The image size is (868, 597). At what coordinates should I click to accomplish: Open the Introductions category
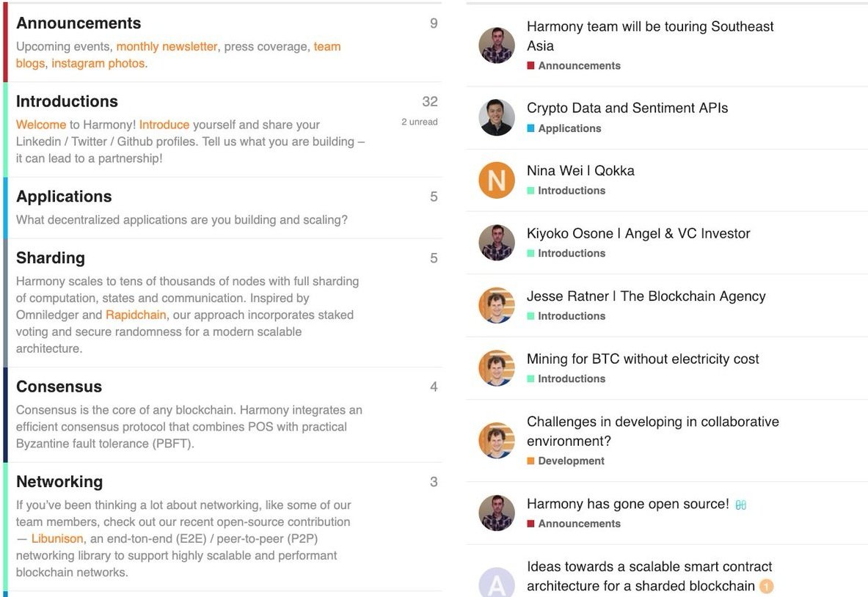(67, 101)
